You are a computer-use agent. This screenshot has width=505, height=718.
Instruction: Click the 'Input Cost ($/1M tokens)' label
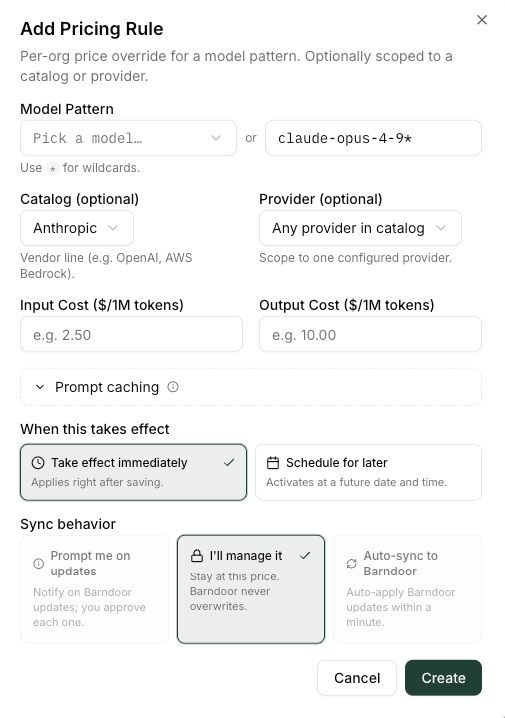pos(102,305)
